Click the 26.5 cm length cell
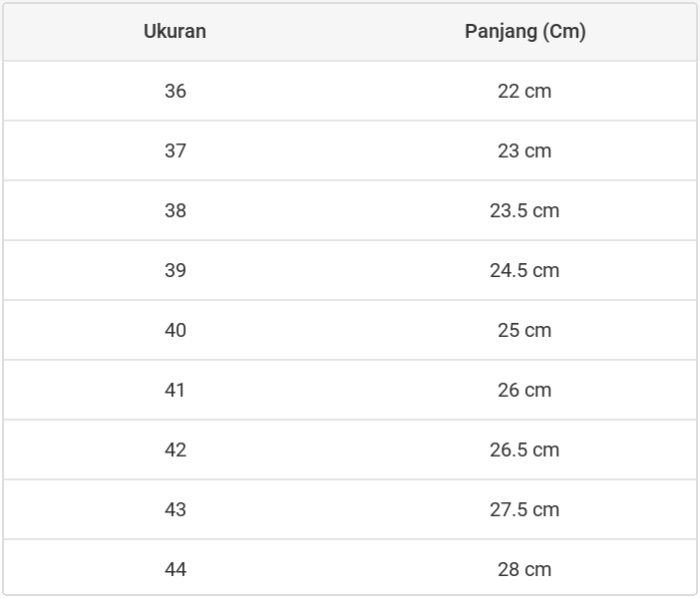This screenshot has width=700, height=598. (x=525, y=449)
